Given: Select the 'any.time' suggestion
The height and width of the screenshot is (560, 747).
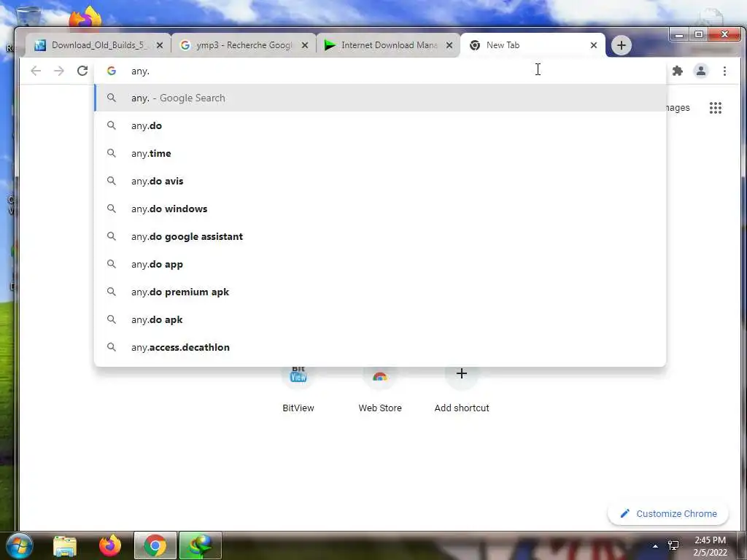Looking at the screenshot, I should 380,153.
